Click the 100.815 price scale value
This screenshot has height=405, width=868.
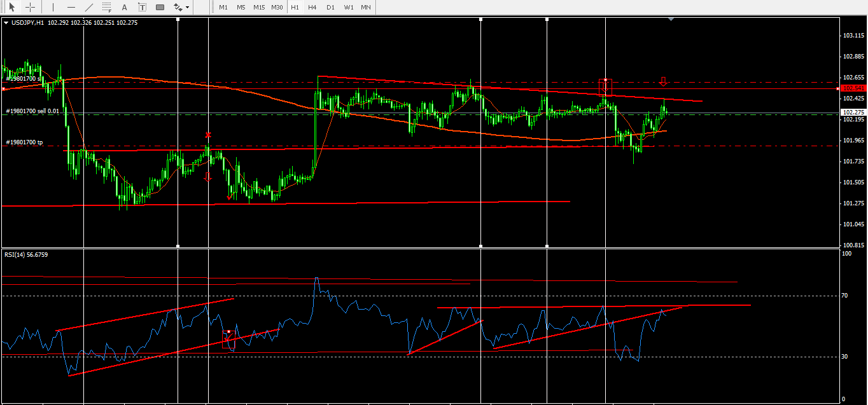pos(853,245)
